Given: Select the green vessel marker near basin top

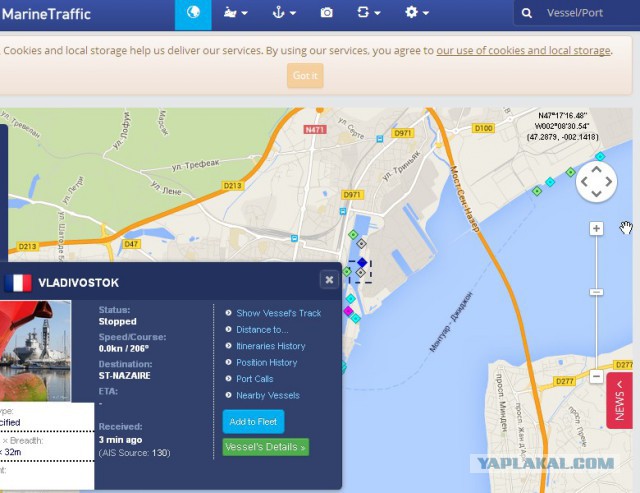Looking at the screenshot, I should pos(353,235).
